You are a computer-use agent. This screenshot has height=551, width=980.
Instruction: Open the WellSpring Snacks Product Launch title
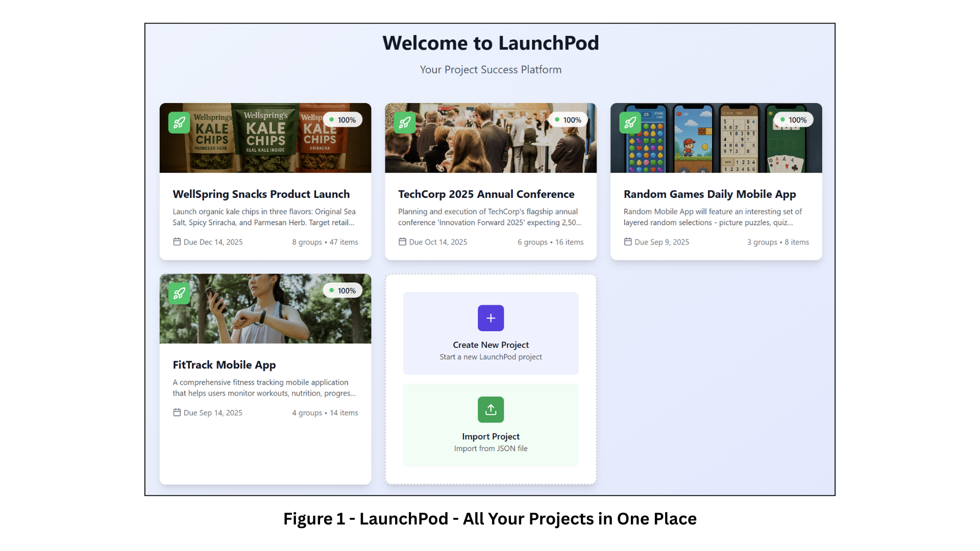(x=261, y=194)
